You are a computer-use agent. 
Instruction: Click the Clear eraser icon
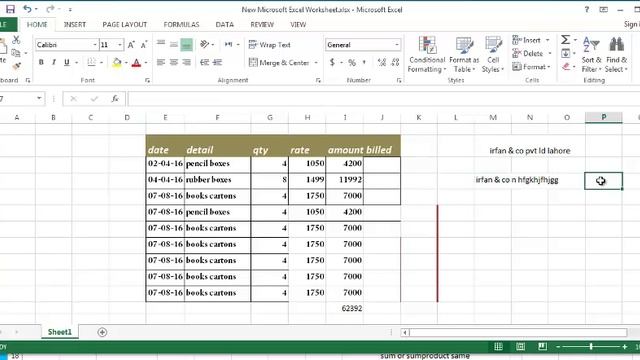(x=566, y=67)
